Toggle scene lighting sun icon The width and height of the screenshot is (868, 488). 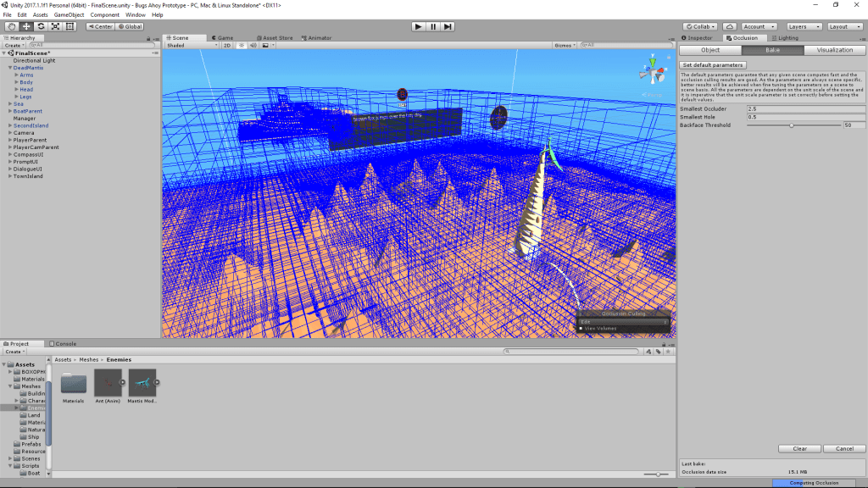pyautogui.click(x=241, y=46)
